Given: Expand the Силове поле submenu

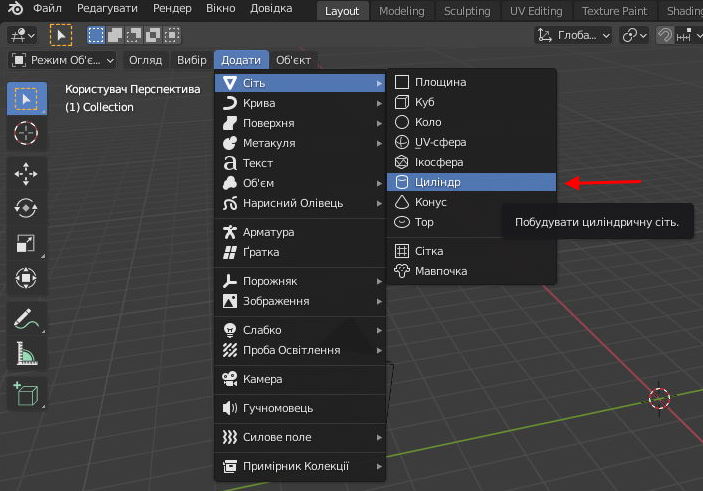Looking at the screenshot, I should coord(300,437).
